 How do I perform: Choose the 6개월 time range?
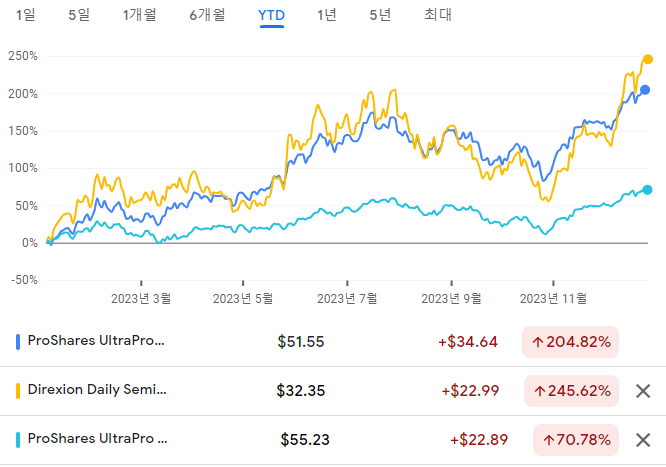207,15
